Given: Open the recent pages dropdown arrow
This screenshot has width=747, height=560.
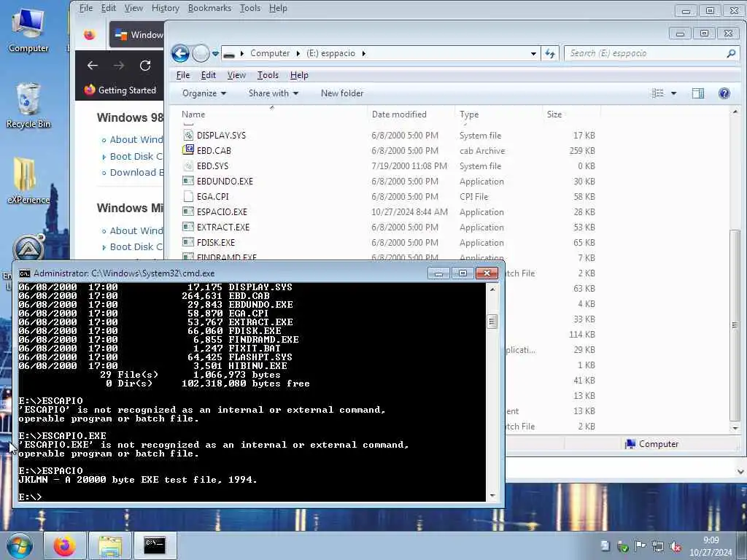Looking at the screenshot, I should [215, 54].
